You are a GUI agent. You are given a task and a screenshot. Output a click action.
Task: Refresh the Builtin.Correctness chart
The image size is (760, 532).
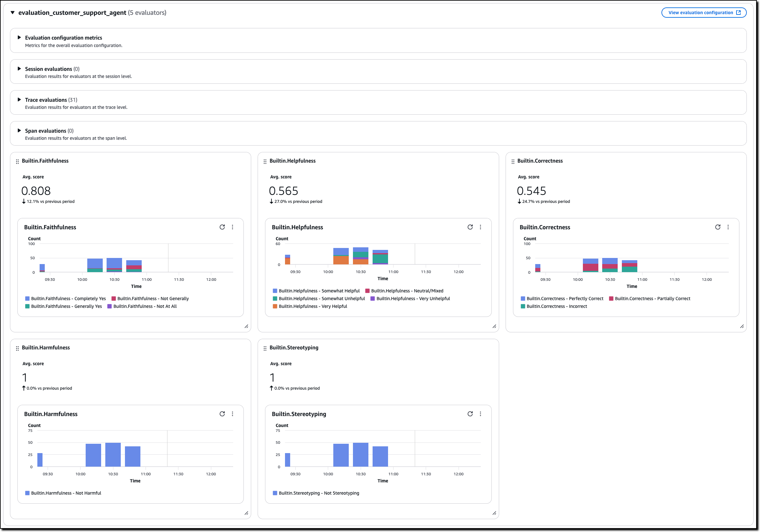pos(717,227)
